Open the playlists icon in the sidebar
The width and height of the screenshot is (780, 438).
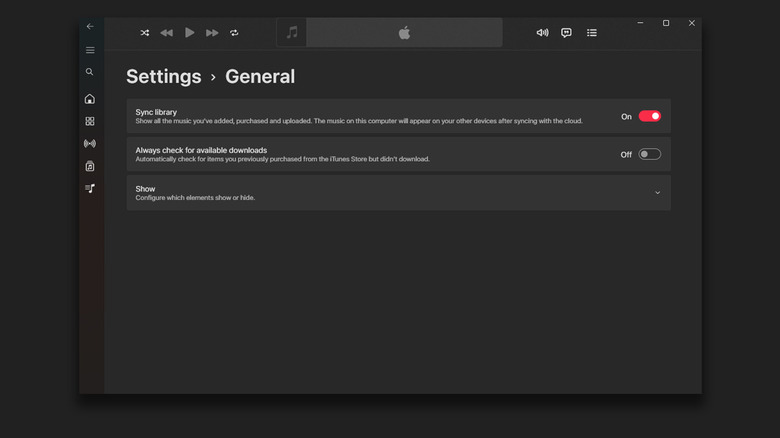click(90, 188)
